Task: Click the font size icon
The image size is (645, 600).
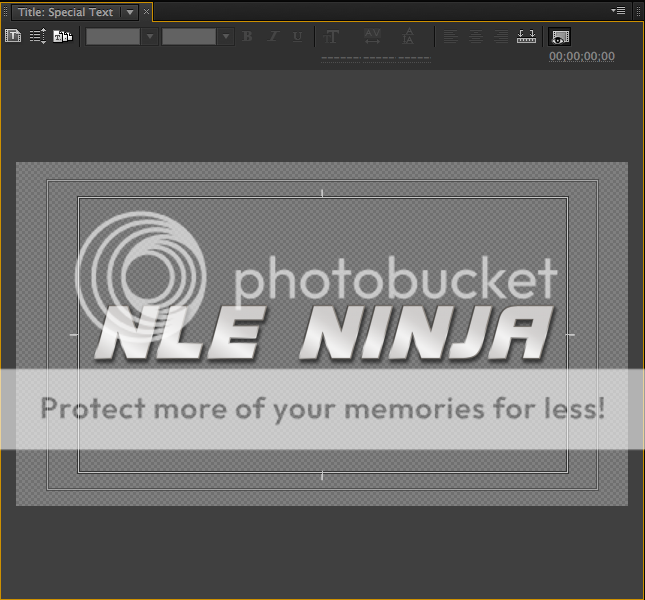Action: [331, 37]
